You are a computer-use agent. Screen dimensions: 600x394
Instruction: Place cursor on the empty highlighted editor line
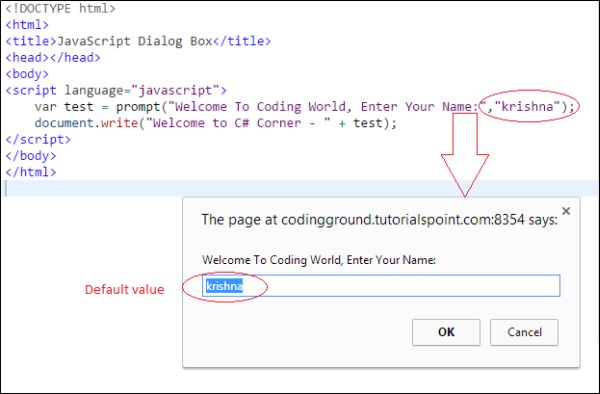coord(300,188)
